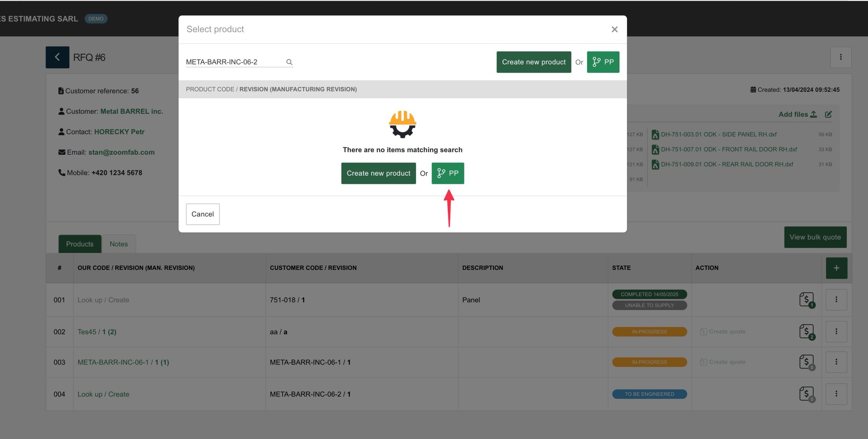Click the Add files upload icon
Screen dimensions: 868x439
coord(814,115)
